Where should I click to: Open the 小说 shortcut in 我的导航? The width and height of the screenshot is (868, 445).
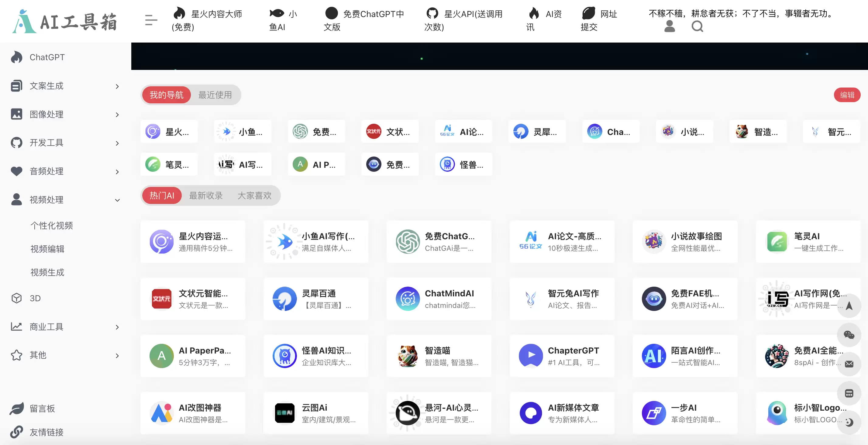pyautogui.click(x=684, y=132)
